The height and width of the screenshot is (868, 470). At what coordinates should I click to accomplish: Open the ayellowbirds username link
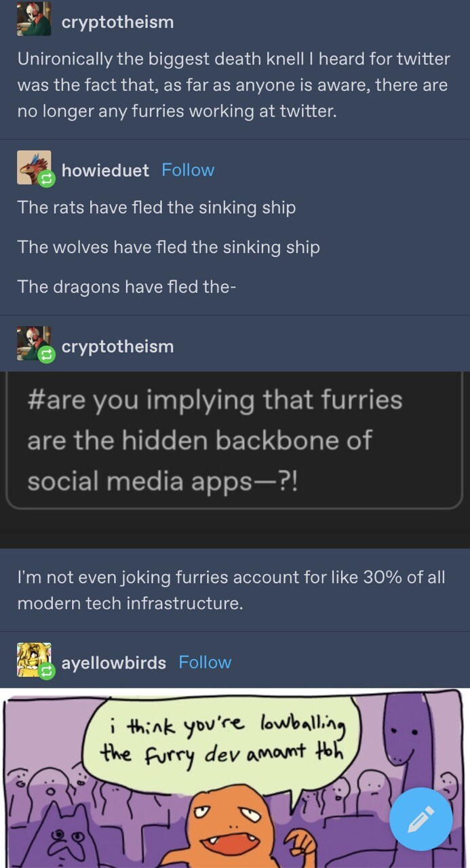coord(114,663)
